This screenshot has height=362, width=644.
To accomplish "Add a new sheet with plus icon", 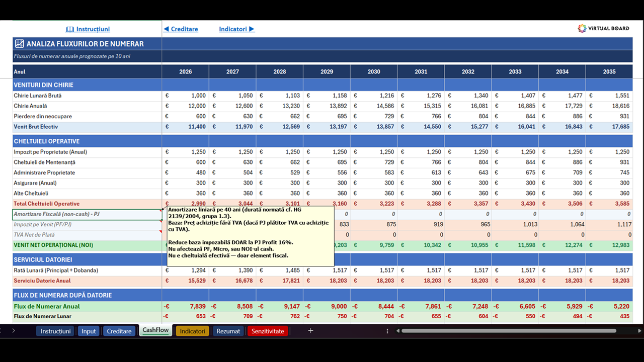I will coord(310,331).
